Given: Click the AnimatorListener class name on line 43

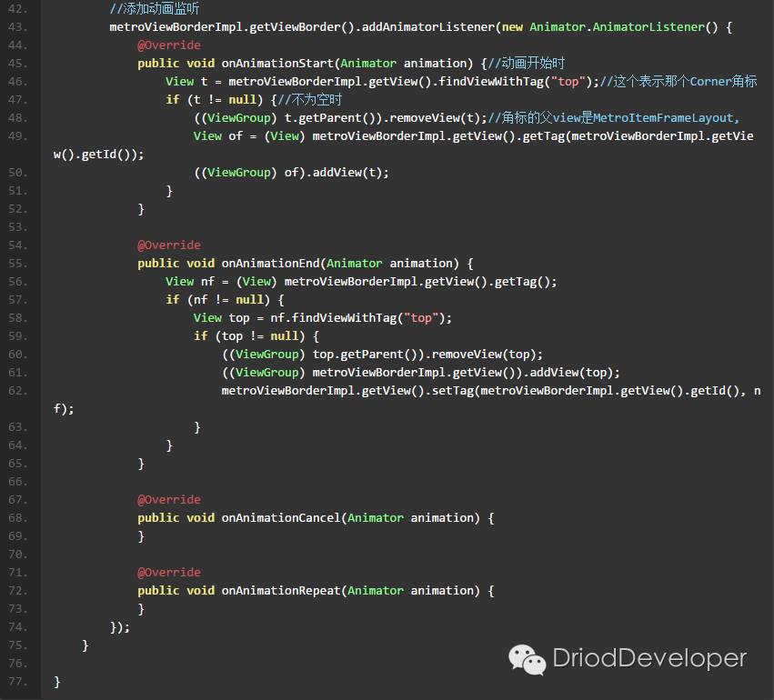Looking at the screenshot, I should point(648,27).
